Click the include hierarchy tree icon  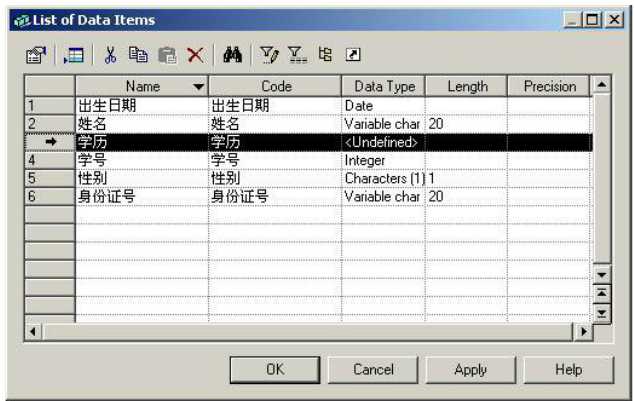pyautogui.click(x=325, y=54)
